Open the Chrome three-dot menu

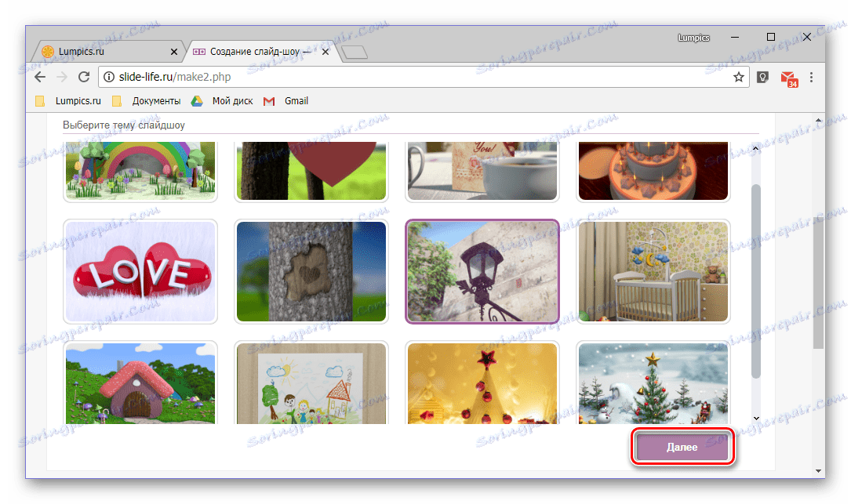(x=811, y=77)
